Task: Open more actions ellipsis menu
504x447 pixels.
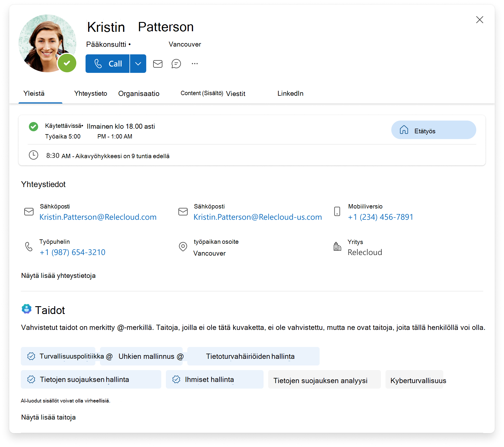Action: (195, 64)
